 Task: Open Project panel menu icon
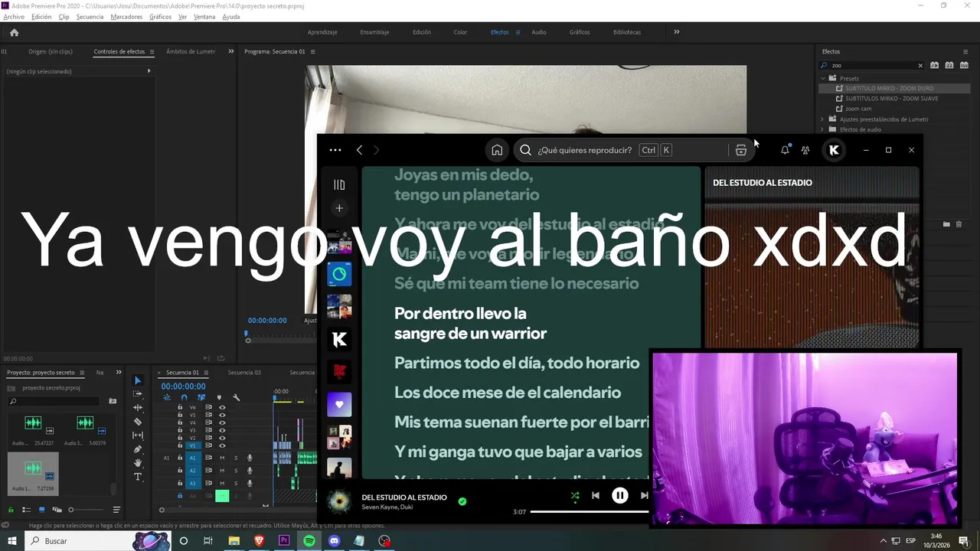82,373
